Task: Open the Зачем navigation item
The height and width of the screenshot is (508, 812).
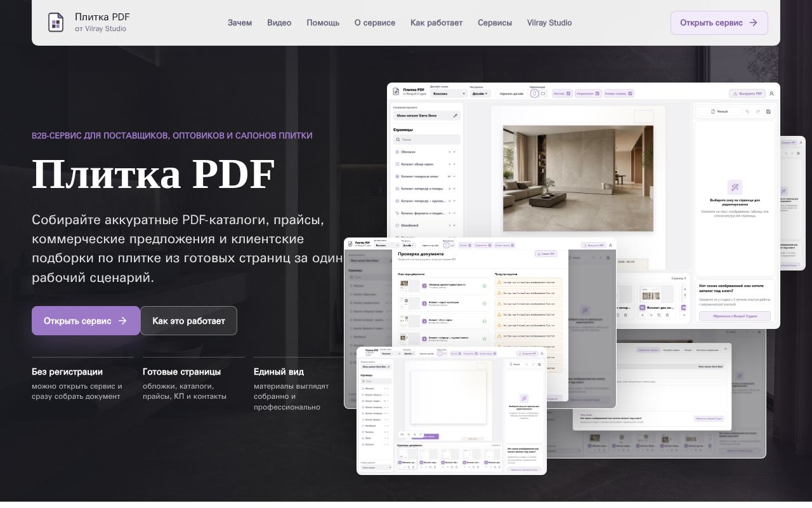Action: click(x=240, y=23)
